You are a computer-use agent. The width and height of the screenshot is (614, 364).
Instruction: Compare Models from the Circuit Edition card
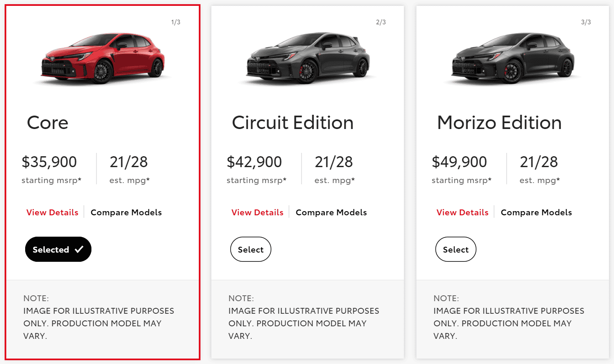(331, 212)
